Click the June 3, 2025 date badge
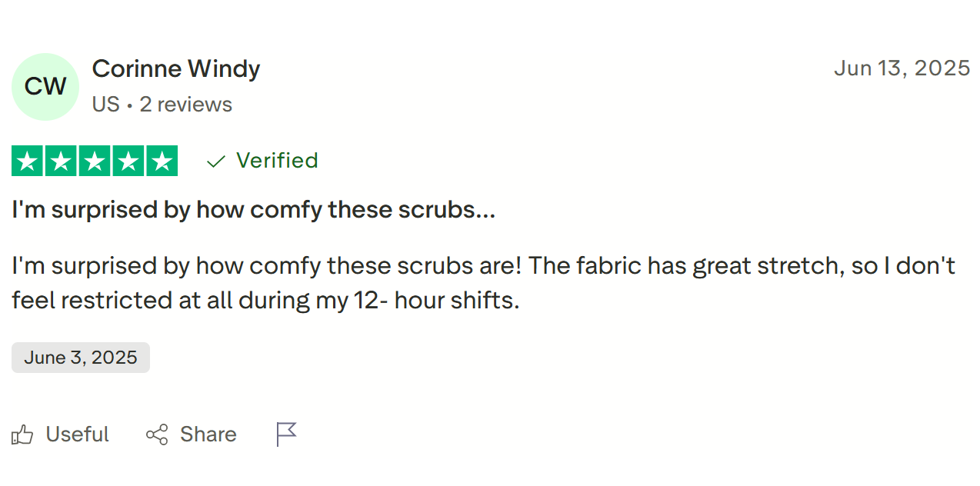The image size is (980, 486). (81, 358)
